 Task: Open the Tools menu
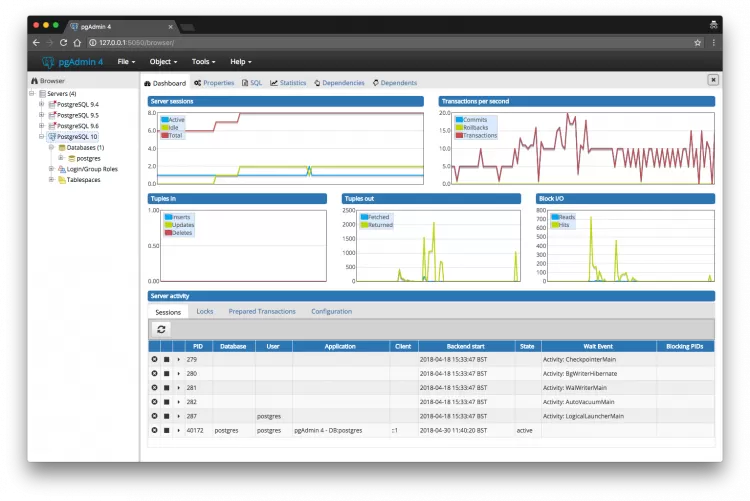point(203,62)
